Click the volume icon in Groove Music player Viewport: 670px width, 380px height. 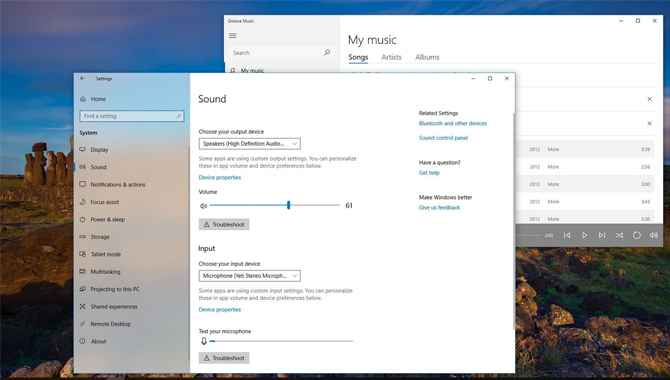[x=653, y=236]
